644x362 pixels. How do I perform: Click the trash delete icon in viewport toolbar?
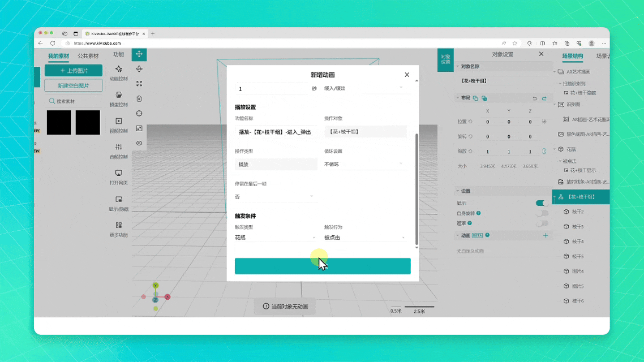139,98
